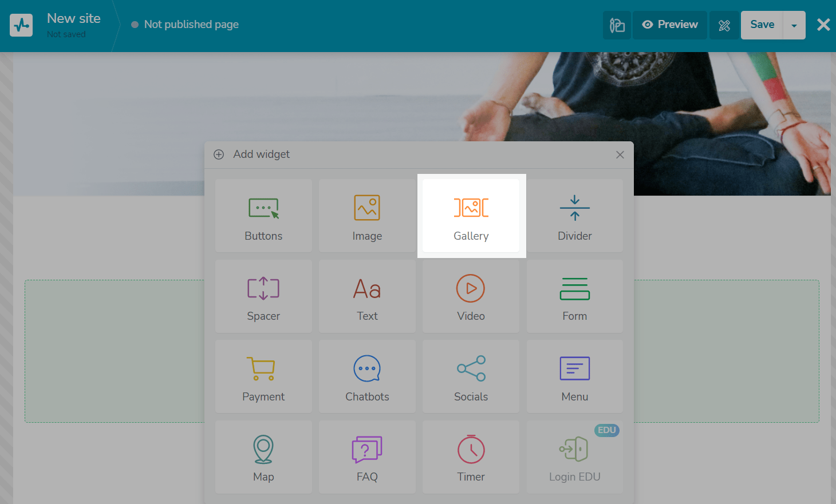Select the Gallery widget
Viewport: 836px width, 504px height.
click(471, 216)
